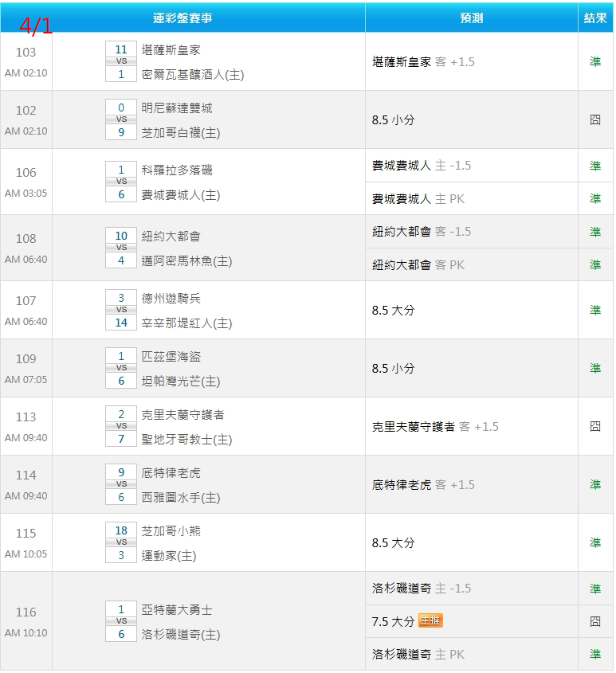Click team name 德州遊騎兵
Viewport: 616px width, 673px height.
click(x=171, y=299)
